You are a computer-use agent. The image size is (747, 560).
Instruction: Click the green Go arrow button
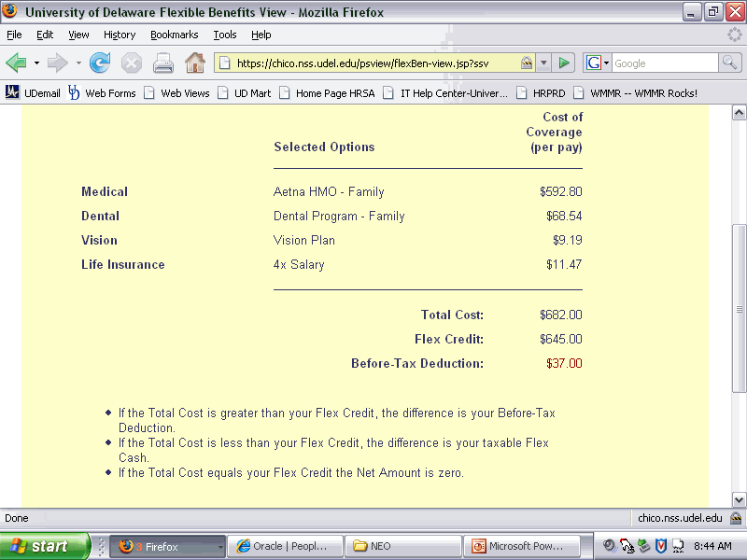click(x=564, y=63)
